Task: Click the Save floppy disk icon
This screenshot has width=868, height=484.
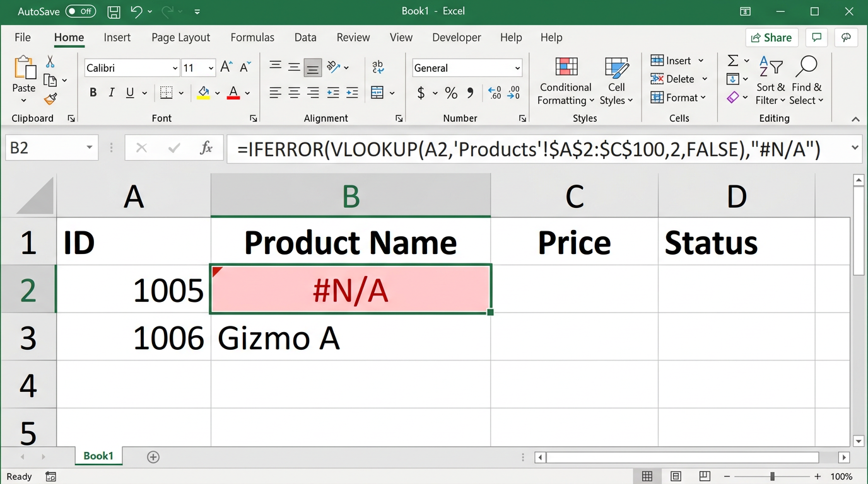Action: click(x=114, y=11)
